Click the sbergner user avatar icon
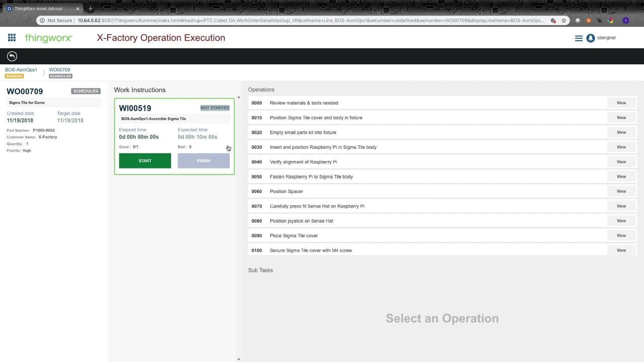The height and width of the screenshot is (362, 644). click(x=591, y=38)
